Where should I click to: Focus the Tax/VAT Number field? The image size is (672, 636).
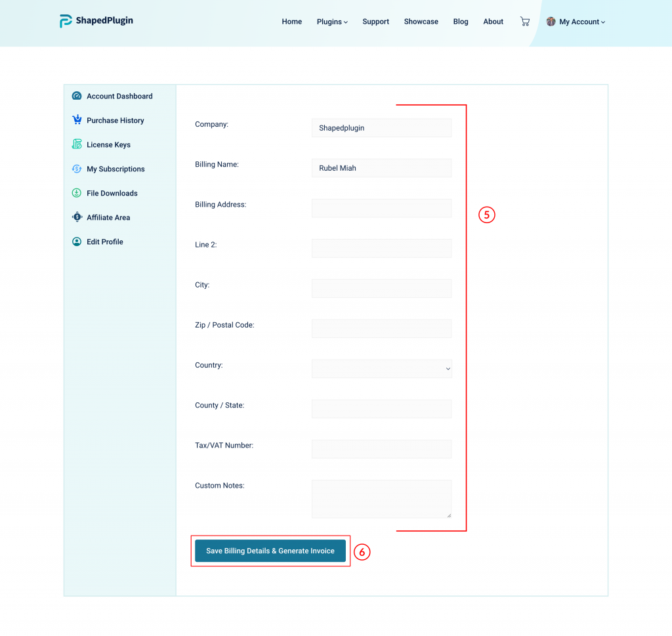(x=381, y=449)
